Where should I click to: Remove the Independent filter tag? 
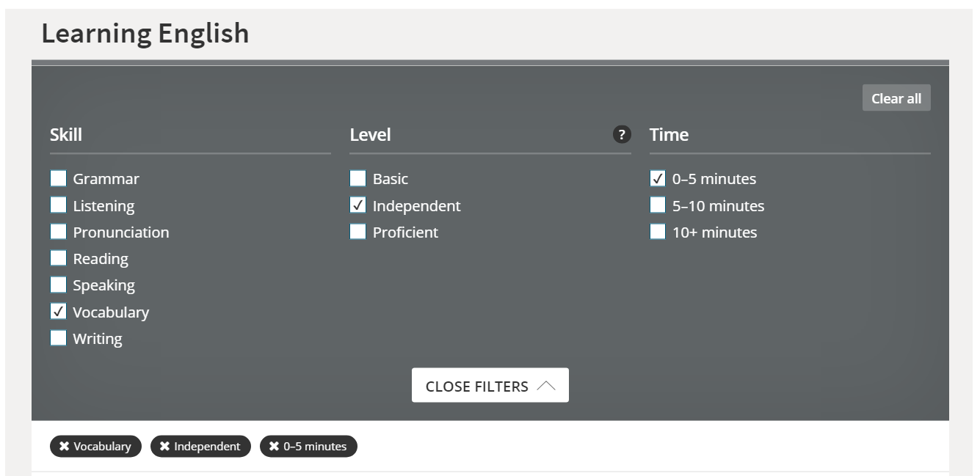165,447
